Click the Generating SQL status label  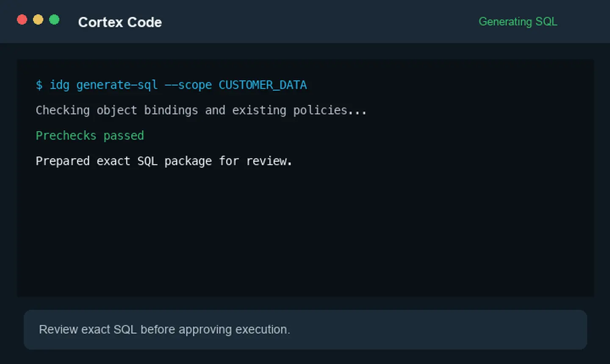[x=518, y=22]
